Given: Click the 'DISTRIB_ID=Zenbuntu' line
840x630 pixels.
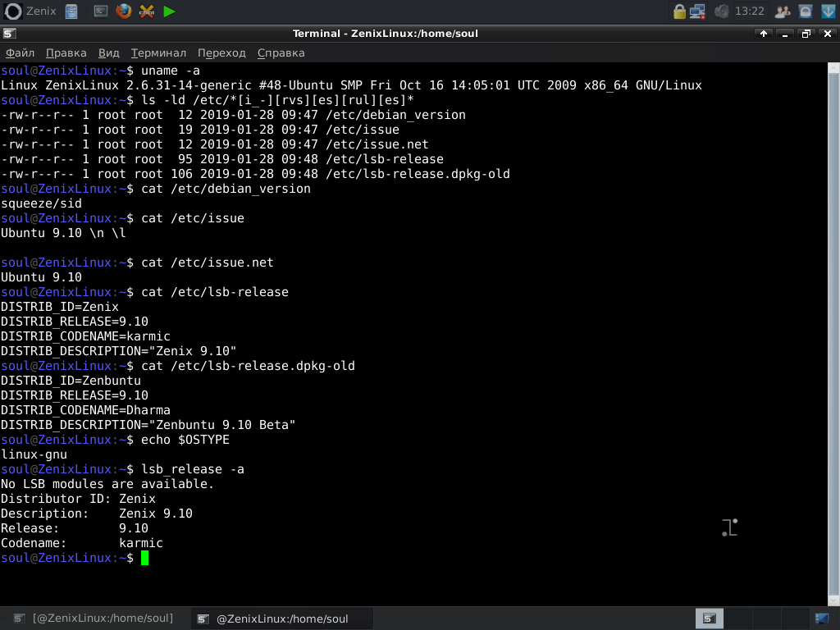Looking at the screenshot, I should (71, 381).
